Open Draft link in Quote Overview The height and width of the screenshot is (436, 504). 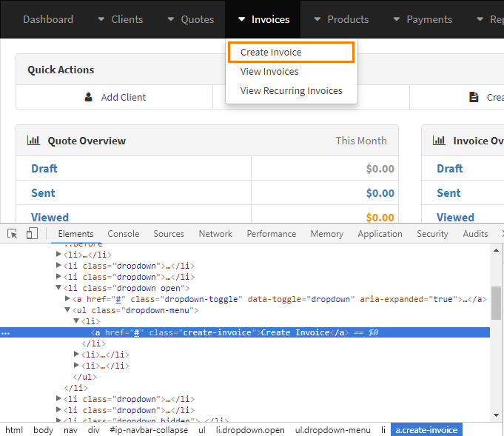pos(44,169)
